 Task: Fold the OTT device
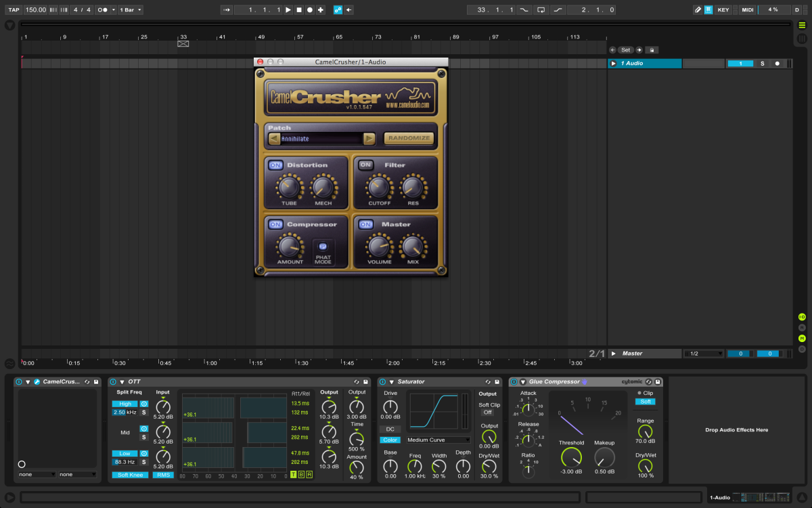click(122, 382)
